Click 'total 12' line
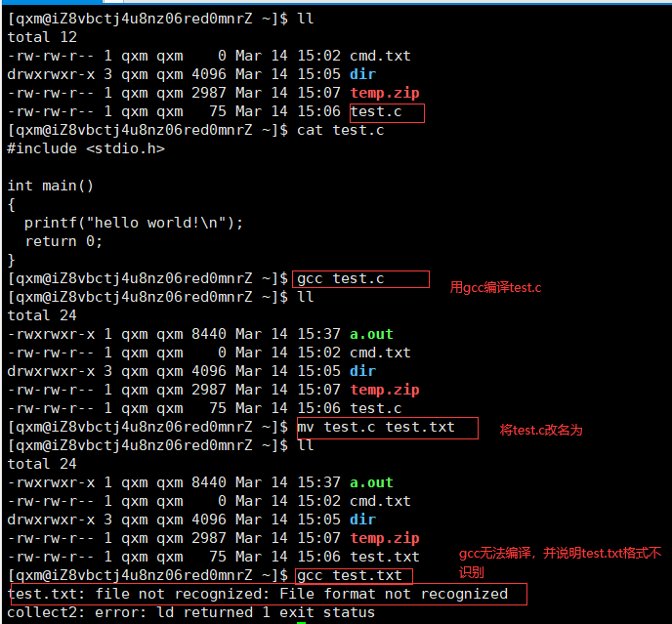 [x=42, y=37]
